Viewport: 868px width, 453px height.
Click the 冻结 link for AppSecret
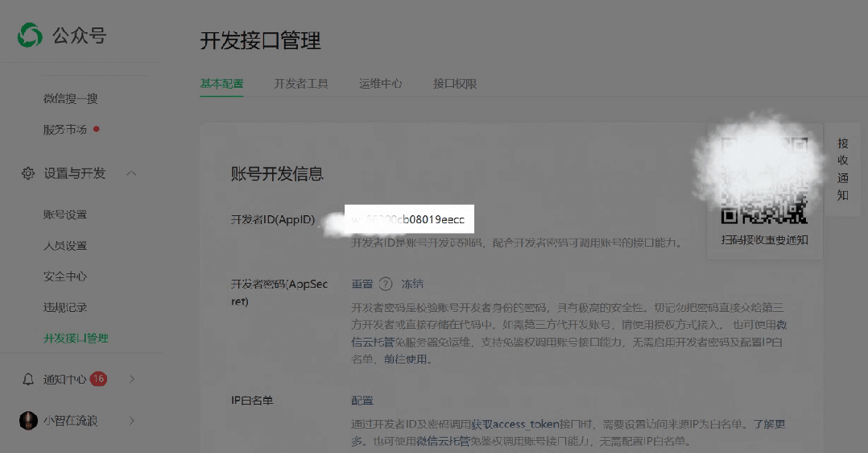click(412, 284)
